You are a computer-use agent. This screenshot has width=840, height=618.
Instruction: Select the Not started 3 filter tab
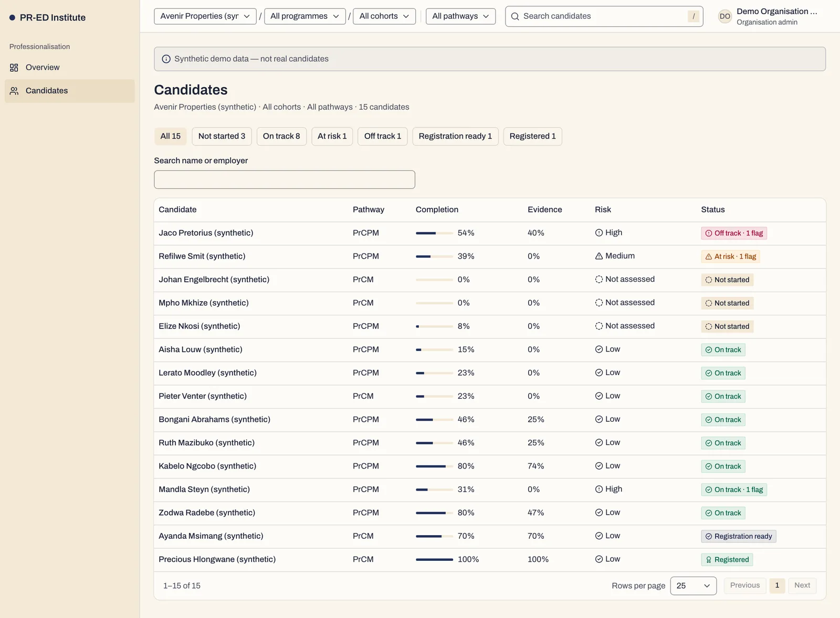tap(222, 136)
